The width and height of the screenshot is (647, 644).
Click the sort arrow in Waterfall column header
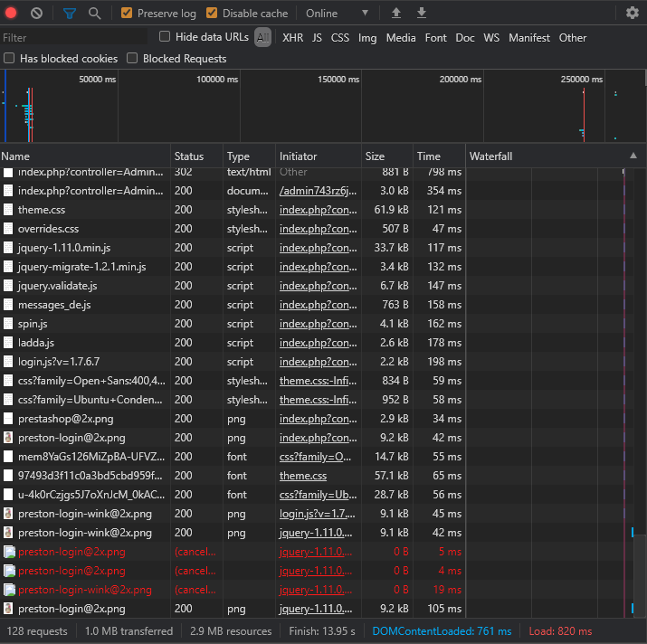pyautogui.click(x=633, y=156)
